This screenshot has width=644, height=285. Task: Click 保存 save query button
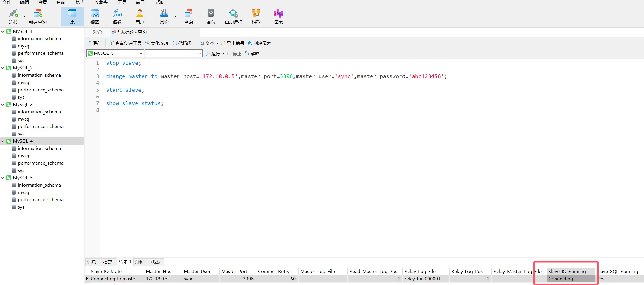(x=94, y=43)
